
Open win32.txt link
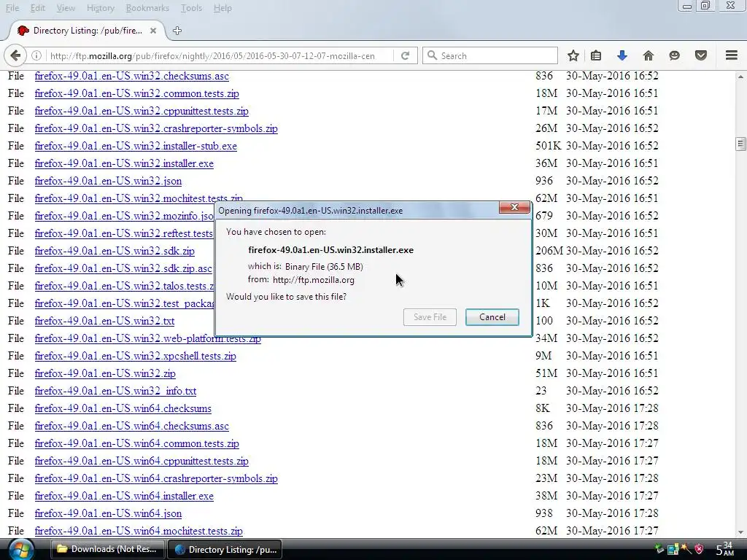click(x=104, y=321)
